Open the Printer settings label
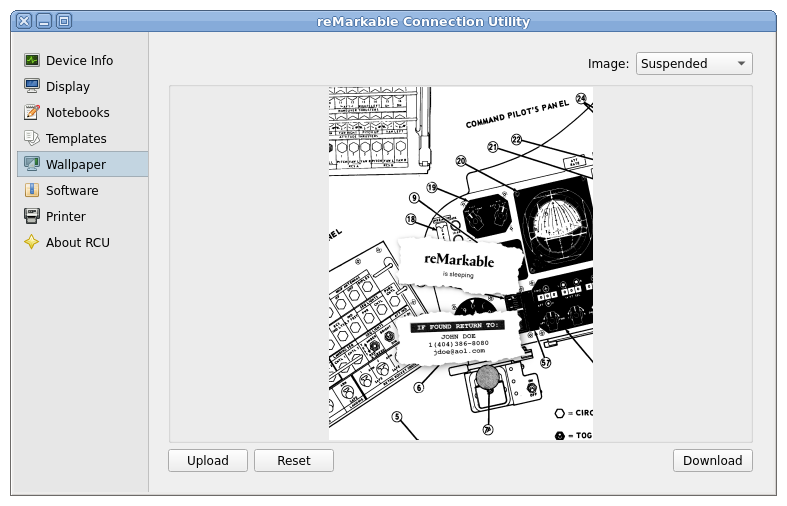 click(66, 216)
